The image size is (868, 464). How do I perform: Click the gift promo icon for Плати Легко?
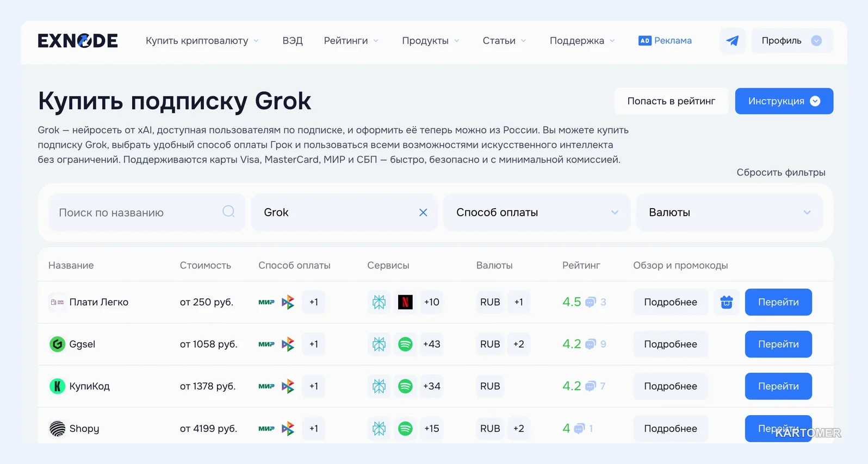point(727,302)
